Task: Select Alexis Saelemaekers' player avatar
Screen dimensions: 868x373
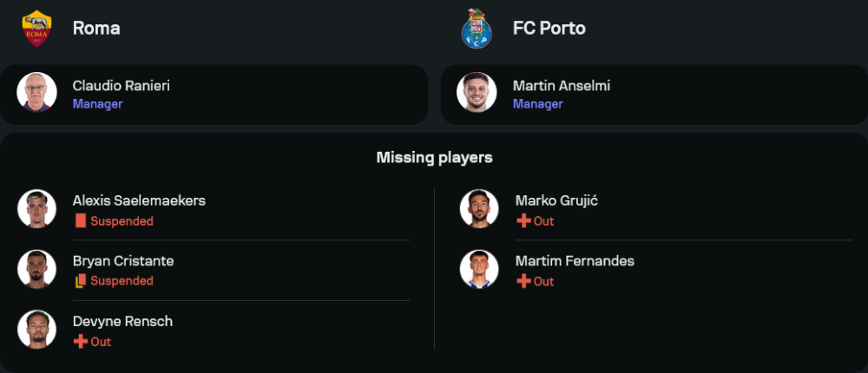Action: click(x=36, y=208)
